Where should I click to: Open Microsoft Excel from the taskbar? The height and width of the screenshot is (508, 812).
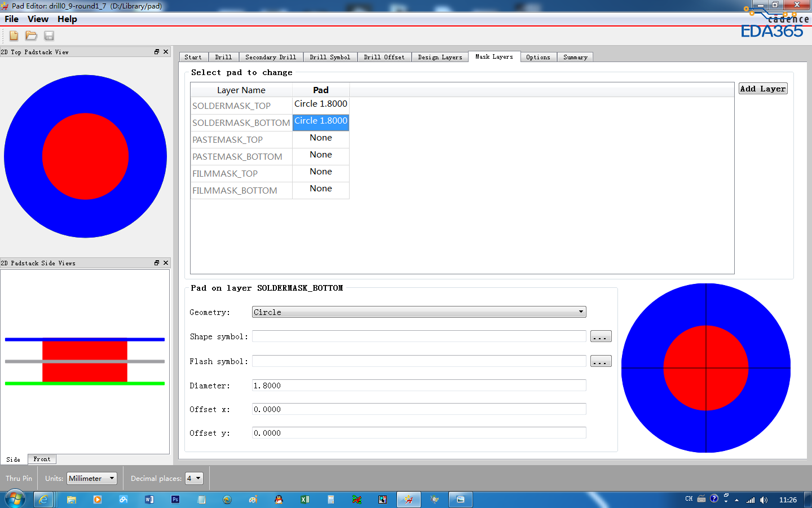[305, 500]
